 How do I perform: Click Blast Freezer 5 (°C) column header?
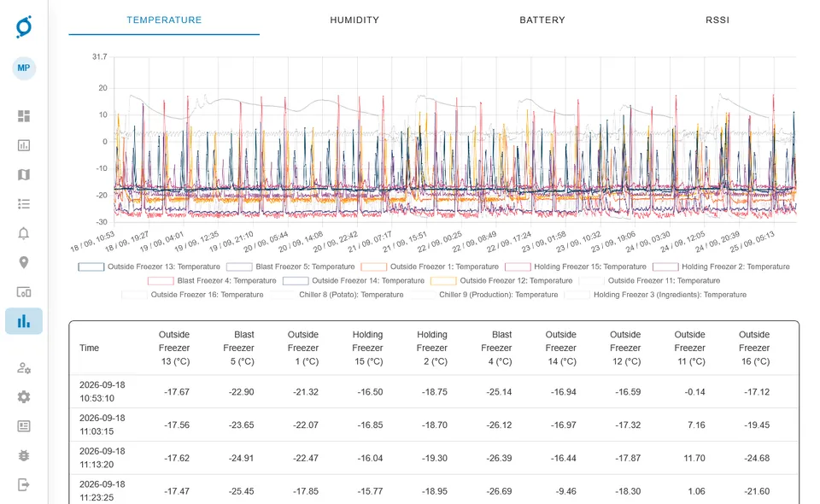pyautogui.click(x=238, y=349)
